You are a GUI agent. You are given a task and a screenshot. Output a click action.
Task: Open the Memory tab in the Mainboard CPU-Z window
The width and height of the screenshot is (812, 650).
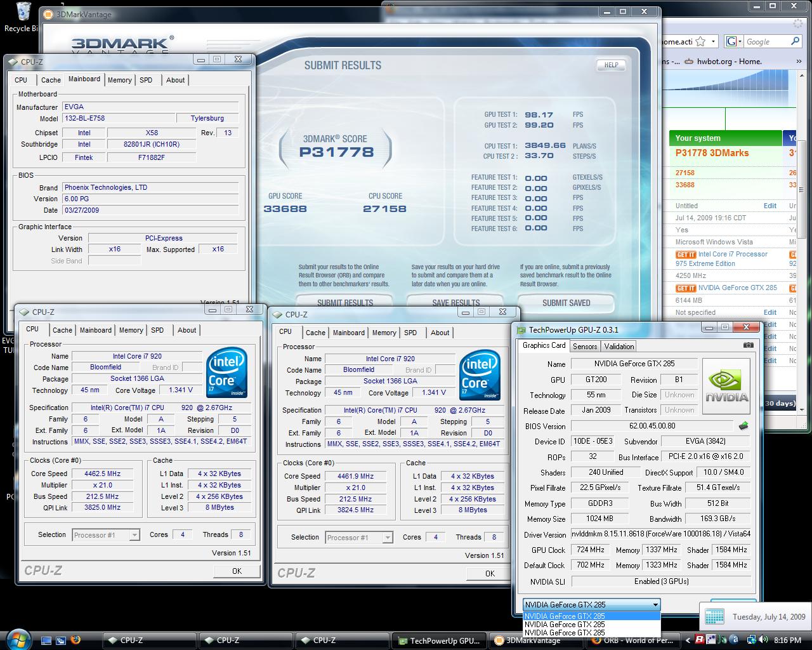(x=119, y=80)
